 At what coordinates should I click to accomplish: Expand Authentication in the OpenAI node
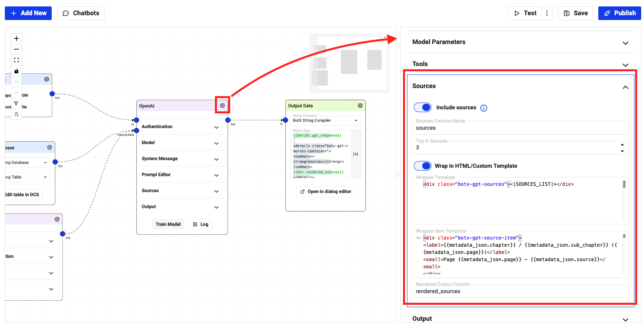217,127
